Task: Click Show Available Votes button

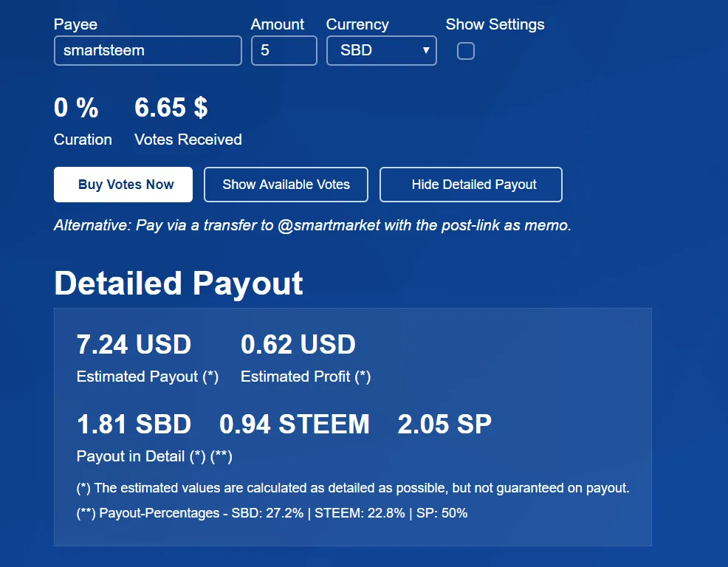Action: pyautogui.click(x=286, y=185)
